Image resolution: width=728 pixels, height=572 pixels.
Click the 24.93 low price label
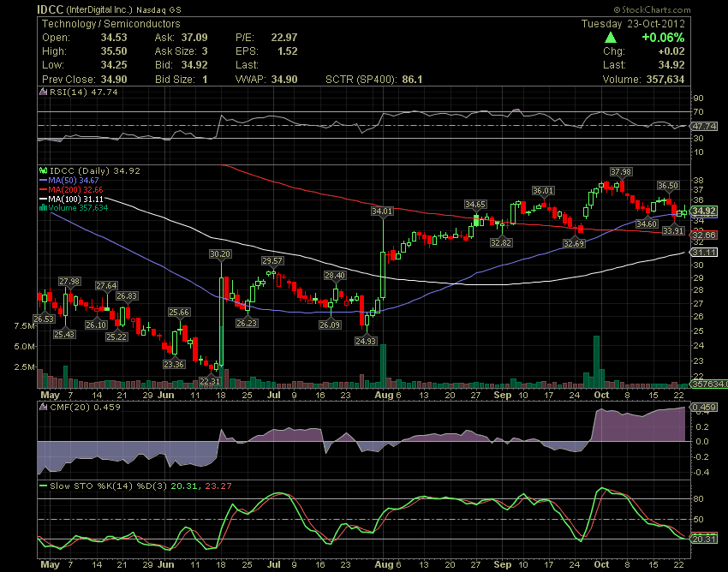click(366, 341)
